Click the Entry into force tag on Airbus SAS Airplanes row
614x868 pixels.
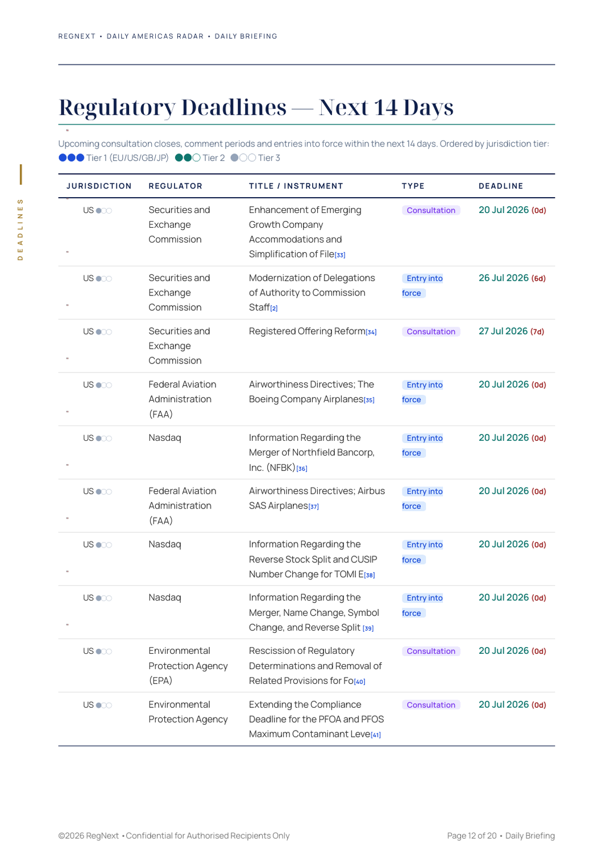coord(422,499)
